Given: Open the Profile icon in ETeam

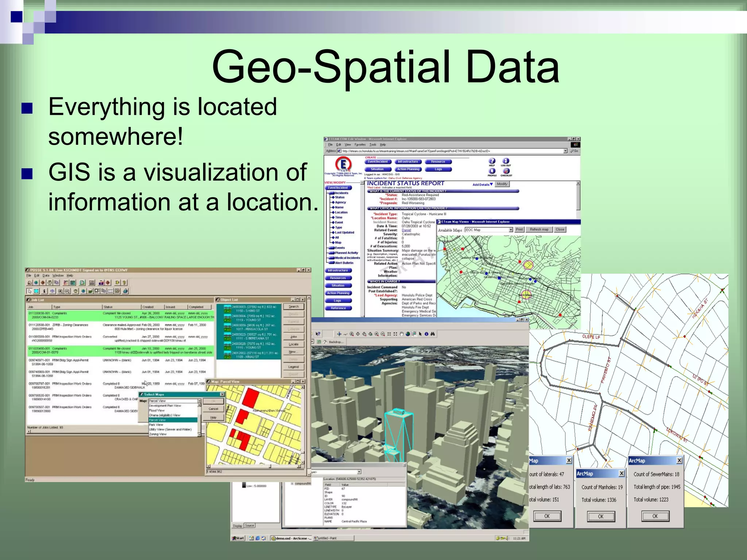Looking at the screenshot, I should [492, 171].
